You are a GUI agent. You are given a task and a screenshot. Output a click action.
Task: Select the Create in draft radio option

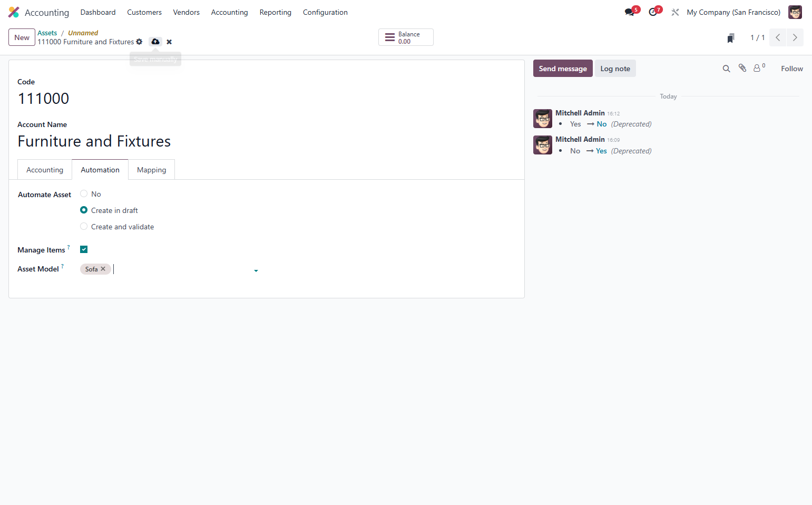click(x=84, y=210)
